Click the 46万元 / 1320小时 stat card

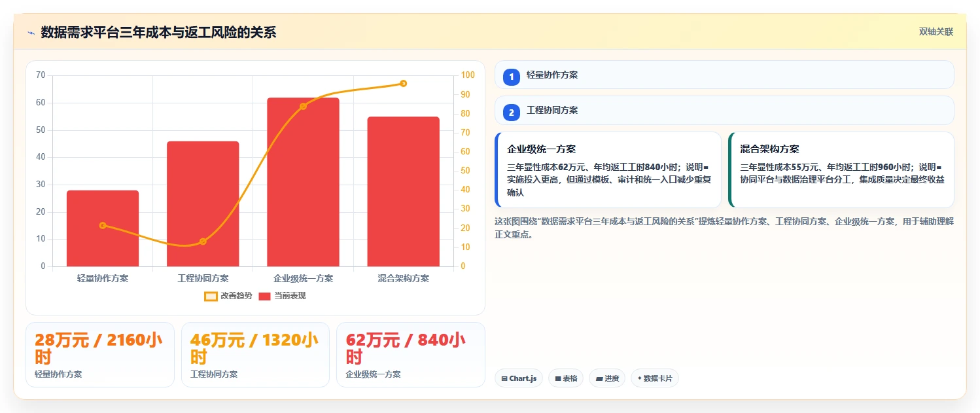pyautogui.click(x=255, y=354)
